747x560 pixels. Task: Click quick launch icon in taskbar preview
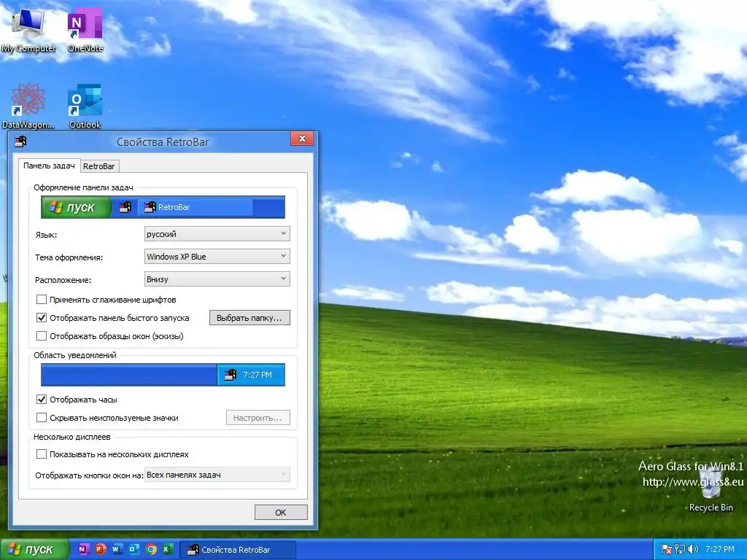[x=125, y=207]
